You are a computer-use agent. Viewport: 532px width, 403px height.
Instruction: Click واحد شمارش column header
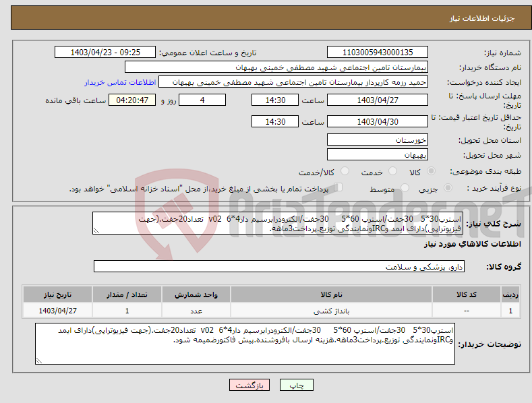(x=196, y=294)
